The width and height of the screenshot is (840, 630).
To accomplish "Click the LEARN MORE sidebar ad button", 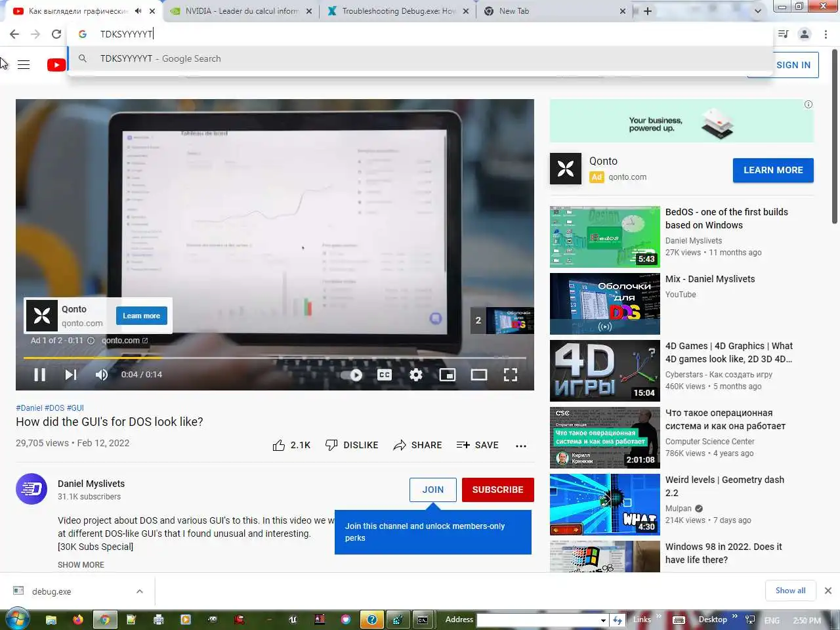I will [x=773, y=170].
